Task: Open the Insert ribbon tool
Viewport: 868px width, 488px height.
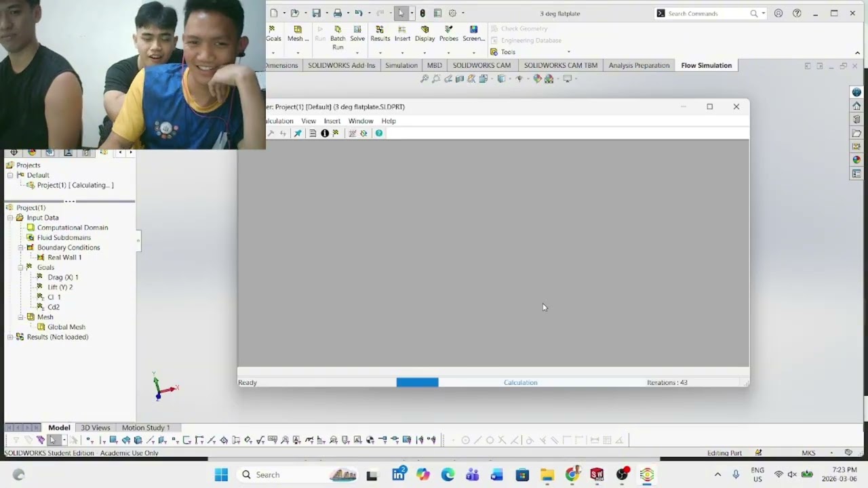Action: pyautogui.click(x=402, y=33)
